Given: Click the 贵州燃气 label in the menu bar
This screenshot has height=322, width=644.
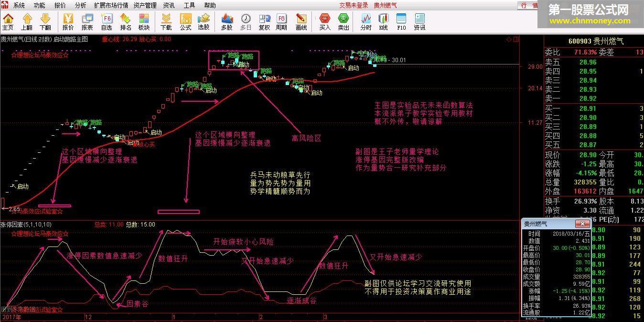Looking at the screenshot, I should 385,6.
